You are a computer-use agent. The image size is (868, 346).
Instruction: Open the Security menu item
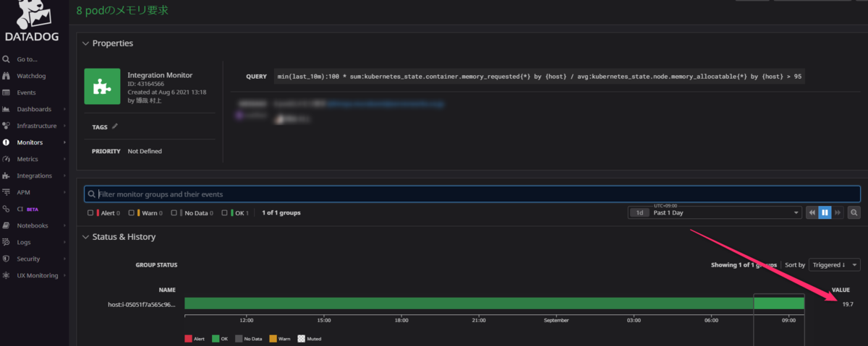(28, 259)
